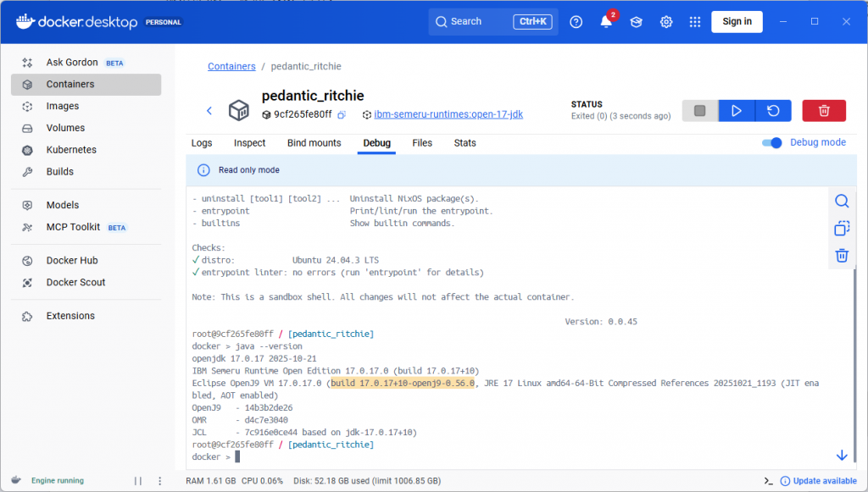Click the Learning center graduation cap icon
868x492 pixels.
[x=636, y=22]
